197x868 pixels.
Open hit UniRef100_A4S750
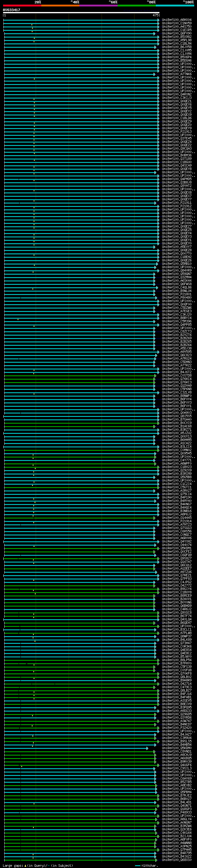pyautogui.click(x=177, y=26)
